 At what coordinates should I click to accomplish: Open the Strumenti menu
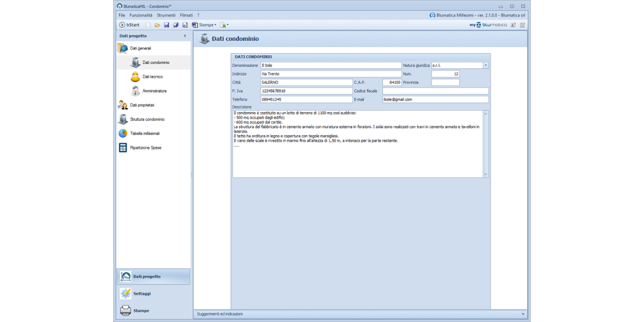(x=166, y=16)
